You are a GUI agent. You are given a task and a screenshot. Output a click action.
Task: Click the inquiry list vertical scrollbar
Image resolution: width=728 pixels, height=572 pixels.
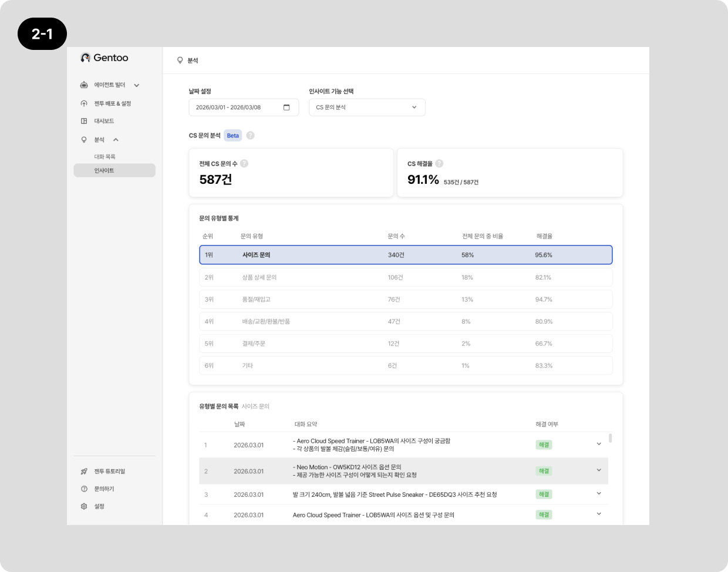611,438
